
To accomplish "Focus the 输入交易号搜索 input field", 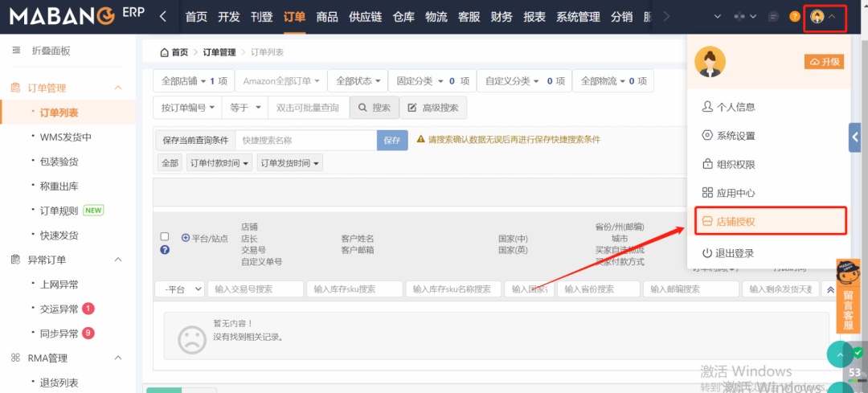I will [255, 289].
